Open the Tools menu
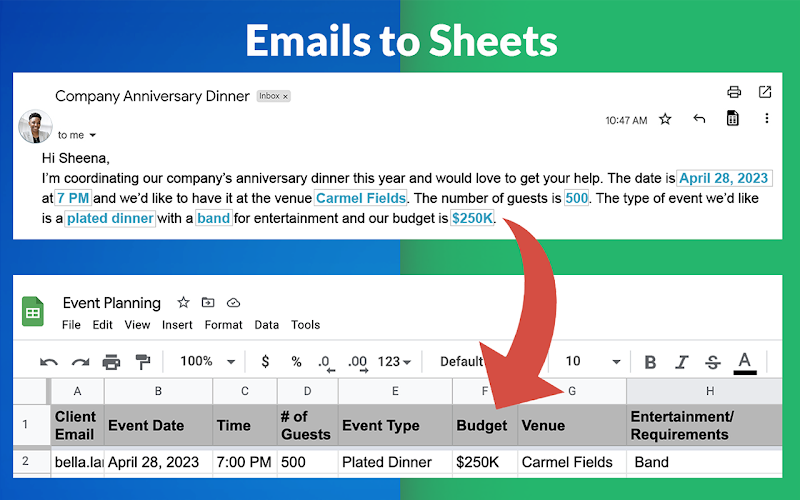 305,325
